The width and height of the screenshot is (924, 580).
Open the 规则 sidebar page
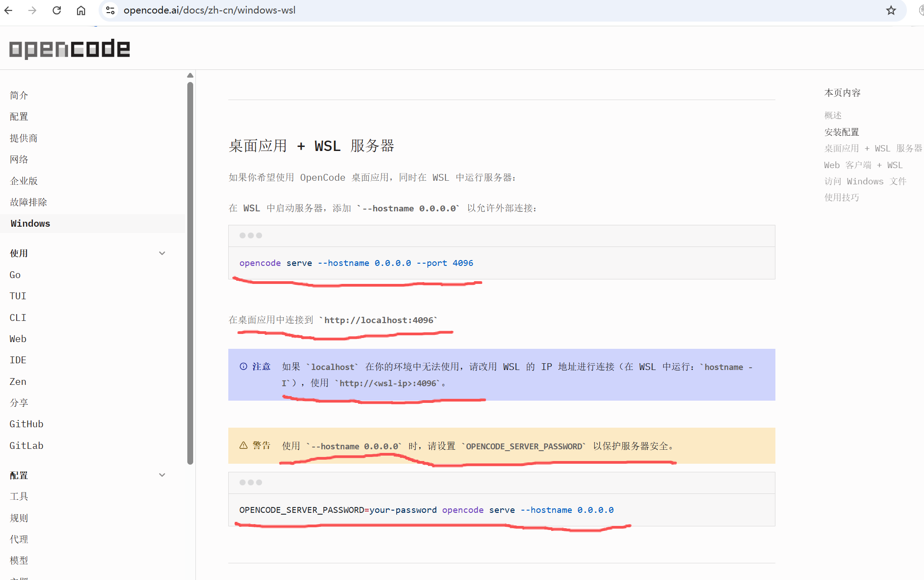[19, 518]
